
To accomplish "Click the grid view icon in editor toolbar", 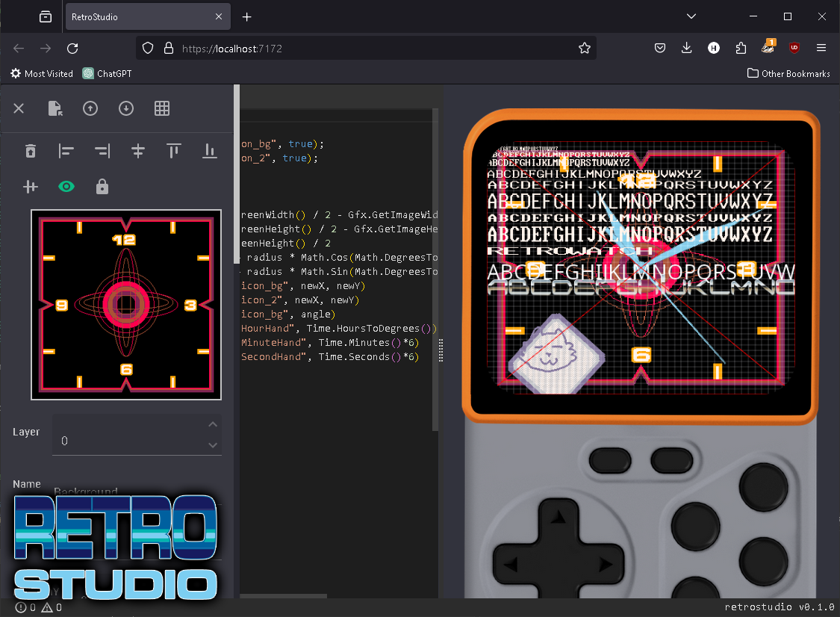I will pyautogui.click(x=162, y=108).
